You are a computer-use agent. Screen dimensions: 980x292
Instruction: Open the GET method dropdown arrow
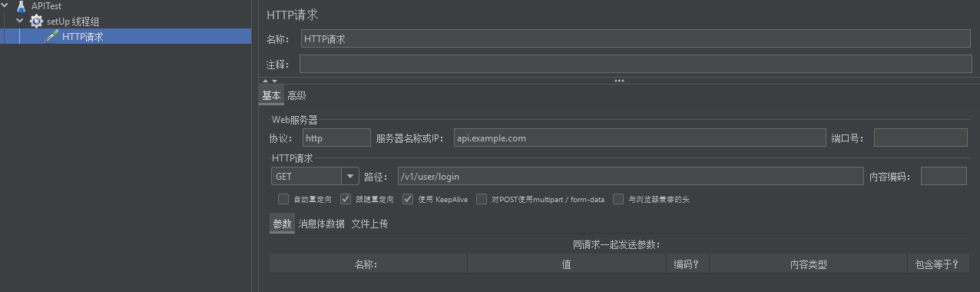tap(350, 176)
